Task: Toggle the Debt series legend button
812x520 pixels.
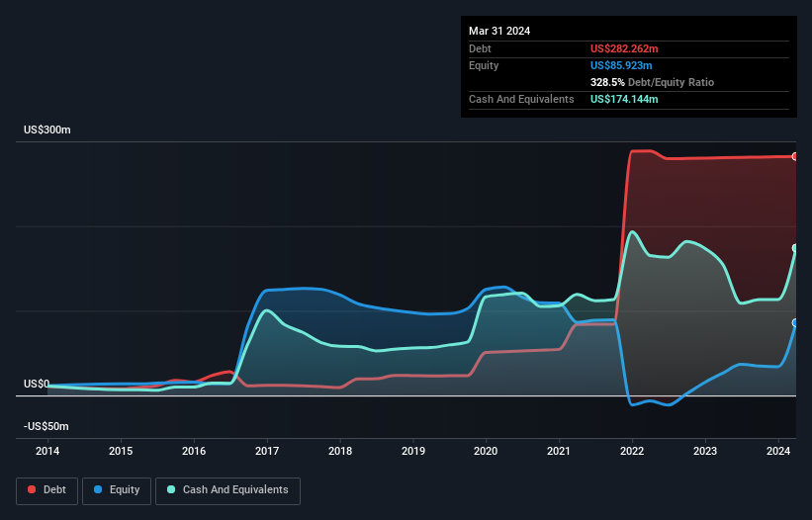Action: (46, 490)
